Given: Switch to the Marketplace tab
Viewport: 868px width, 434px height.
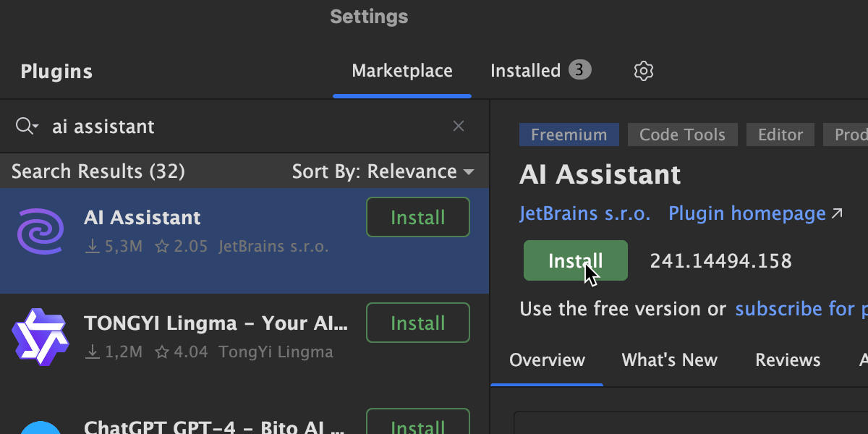Looking at the screenshot, I should click(402, 71).
